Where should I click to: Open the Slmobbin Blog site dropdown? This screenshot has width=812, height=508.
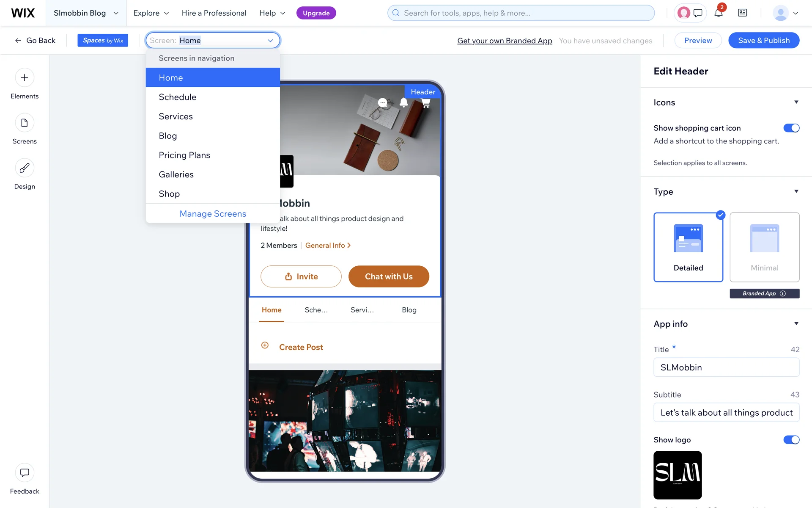tap(86, 13)
